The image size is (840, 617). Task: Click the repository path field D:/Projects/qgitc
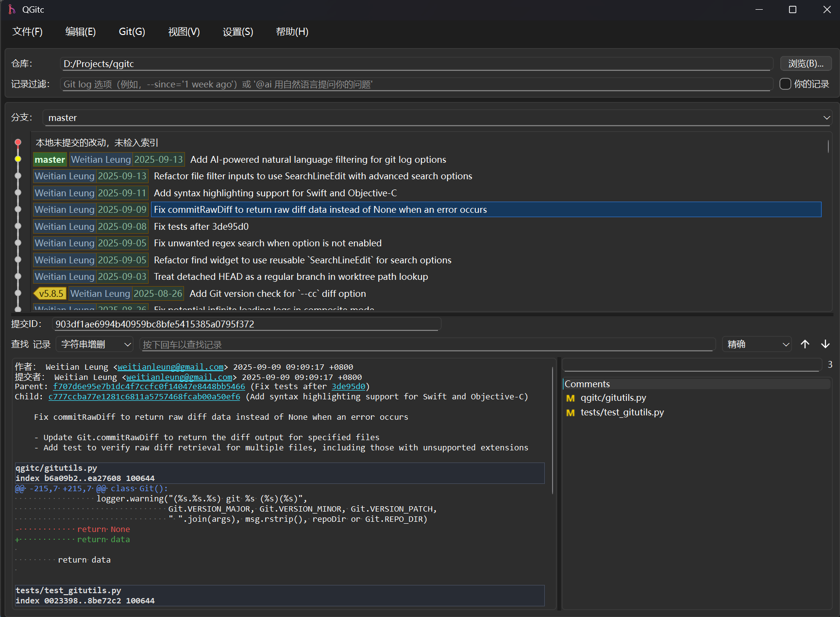coord(417,64)
